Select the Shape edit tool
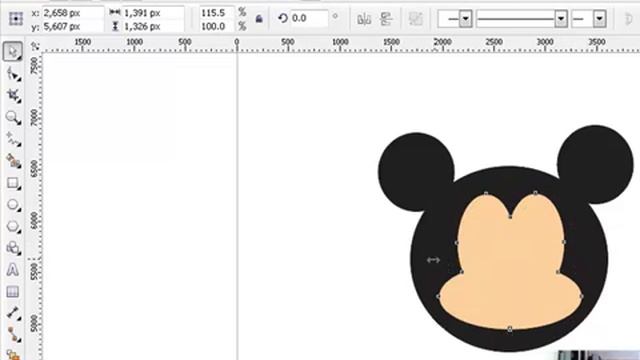Screen dimensions: 640x360 point(13,74)
